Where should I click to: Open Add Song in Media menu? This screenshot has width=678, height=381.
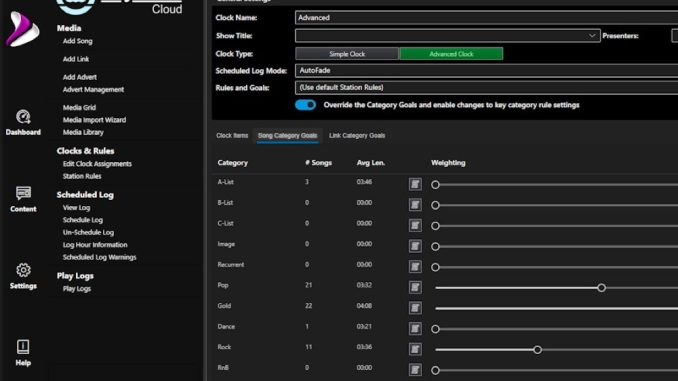(x=77, y=41)
